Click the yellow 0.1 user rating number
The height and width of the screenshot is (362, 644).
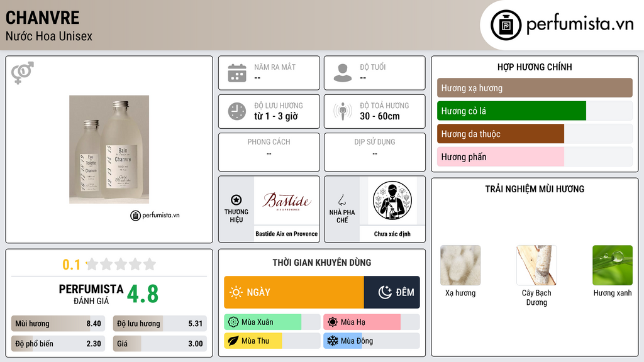72,265
